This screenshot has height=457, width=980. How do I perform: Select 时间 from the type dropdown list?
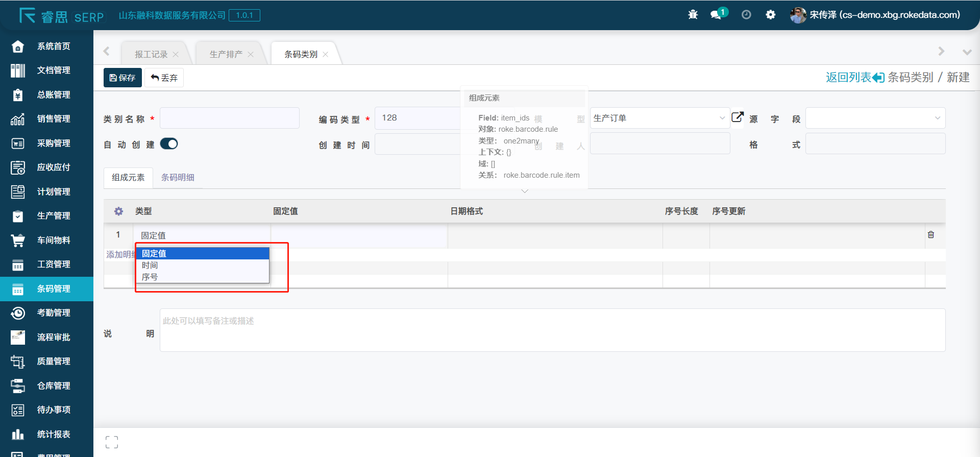coord(150,266)
